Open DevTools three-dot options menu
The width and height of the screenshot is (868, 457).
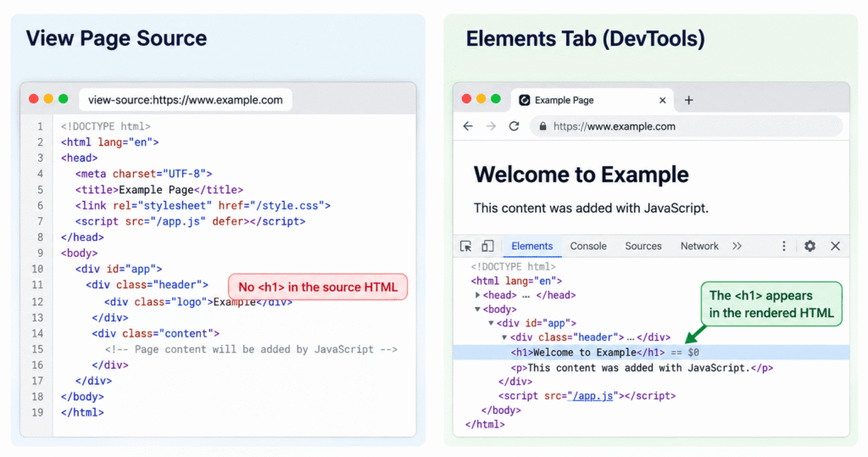[x=784, y=246]
